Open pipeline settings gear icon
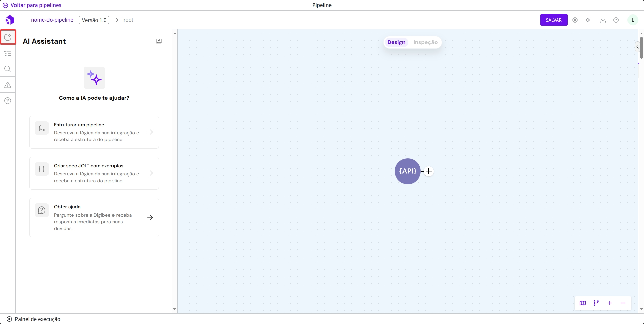Viewport: 644px width, 324px height. click(x=575, y=20)
